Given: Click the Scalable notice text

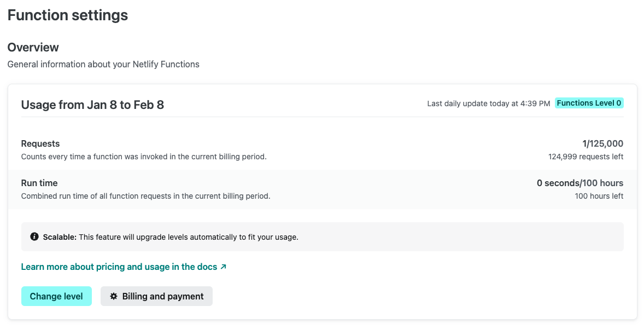Looking at the screenshot, I should point(171,237).
